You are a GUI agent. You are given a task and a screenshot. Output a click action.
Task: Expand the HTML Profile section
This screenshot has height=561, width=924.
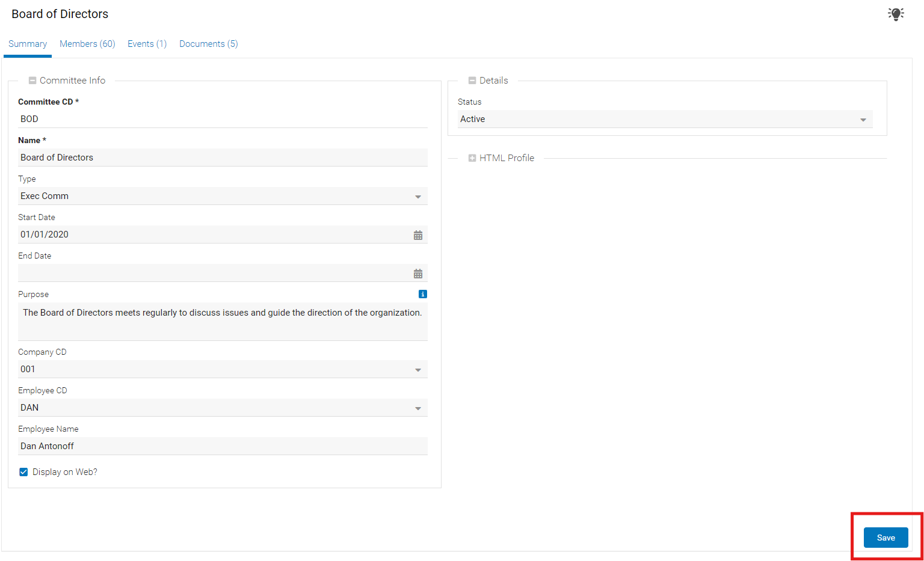click(x=472, y=158)
